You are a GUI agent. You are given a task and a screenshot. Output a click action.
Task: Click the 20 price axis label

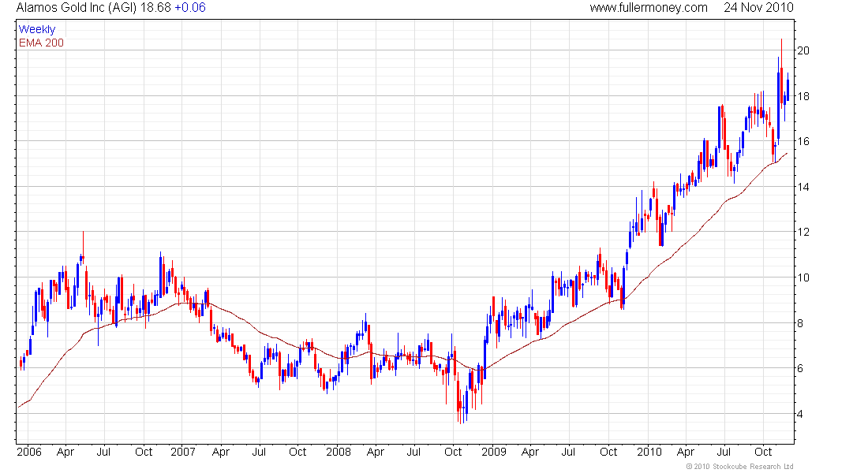coord(803,50)
